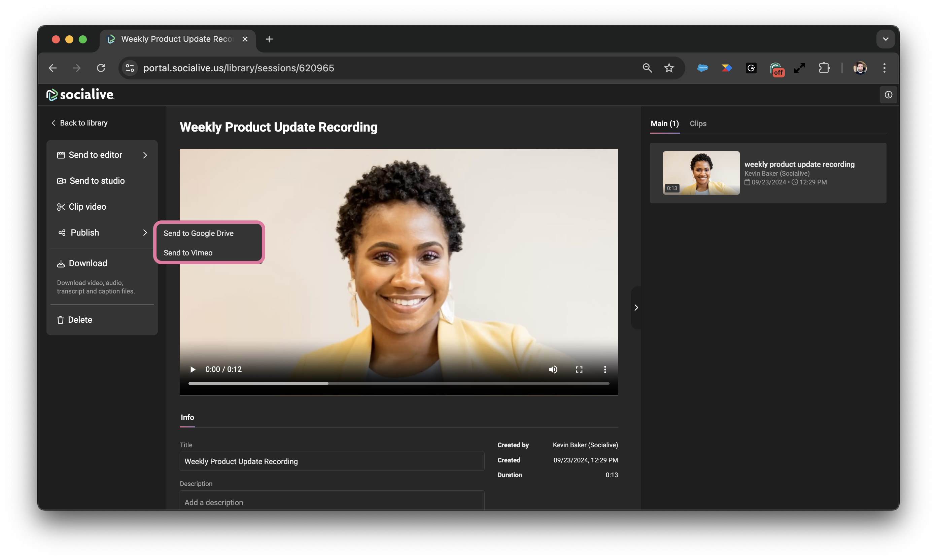Viewport: 937px width, 560px height.
Task: Expand the Publish submenu chevron
Action: [x=145, y=233]
